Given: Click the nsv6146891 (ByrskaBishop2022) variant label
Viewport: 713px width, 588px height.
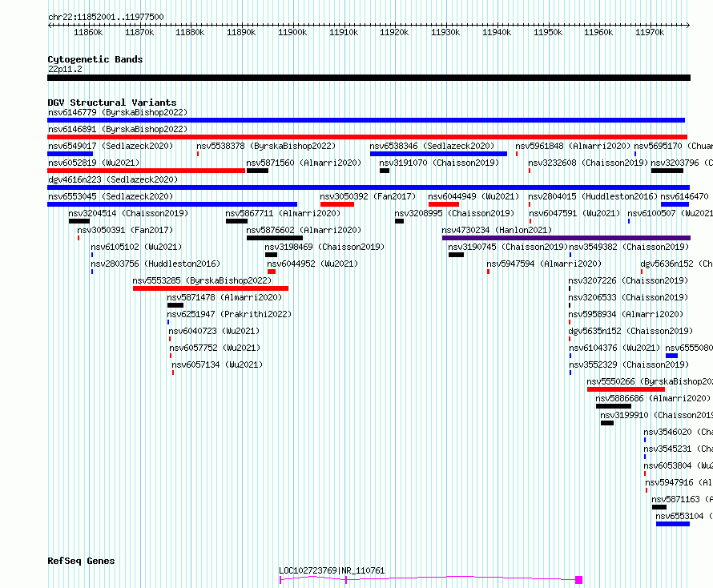Looking at the screenshot, I should [x=117, y=129].
